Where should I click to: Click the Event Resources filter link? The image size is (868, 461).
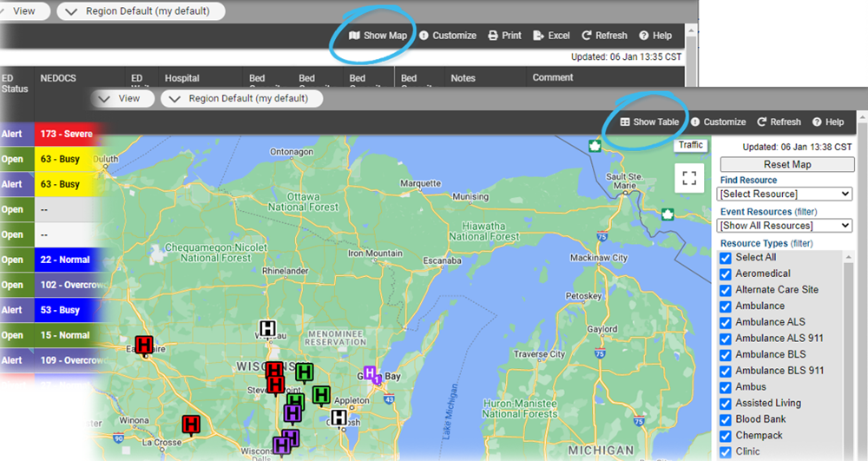coord(806,212)
